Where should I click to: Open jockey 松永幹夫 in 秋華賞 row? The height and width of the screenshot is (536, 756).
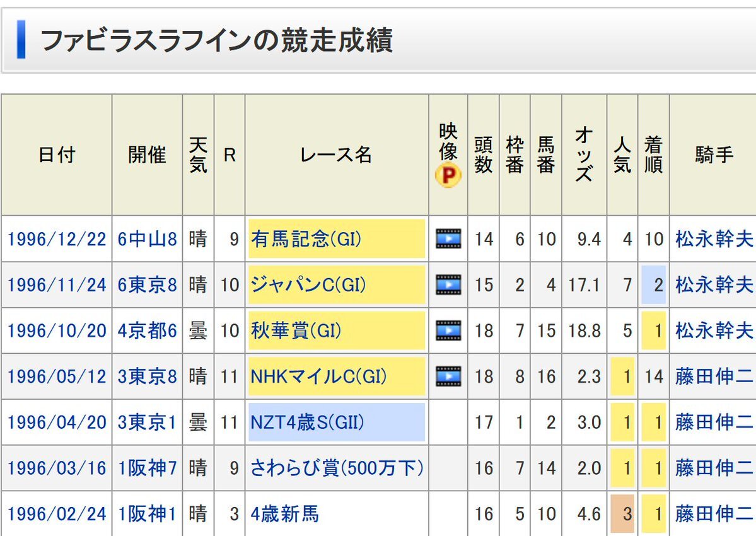pos(714,330)
